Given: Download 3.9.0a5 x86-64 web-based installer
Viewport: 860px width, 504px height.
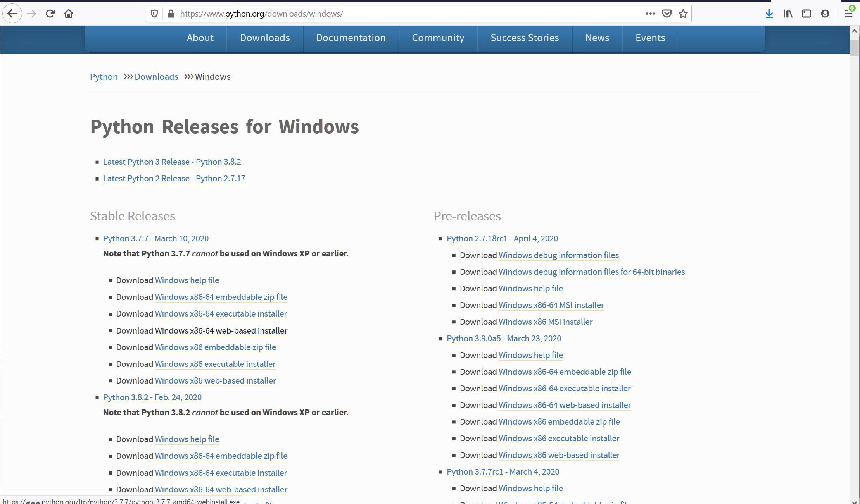Looking at the screenshot, I should pos(565,405).
